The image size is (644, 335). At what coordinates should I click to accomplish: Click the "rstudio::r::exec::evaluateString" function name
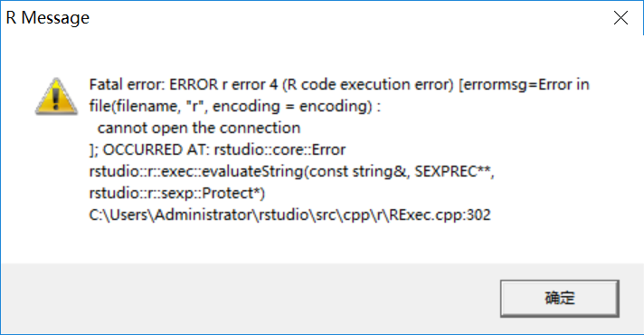pos(196,171)
